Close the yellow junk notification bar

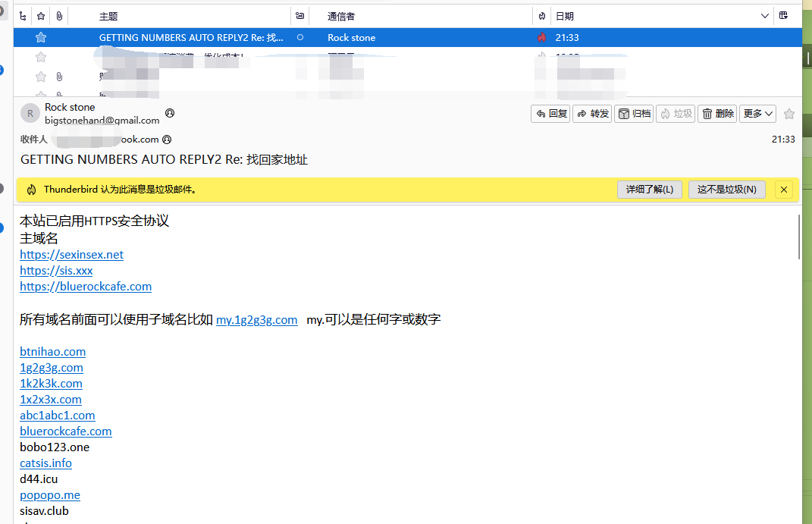point(784,190)
